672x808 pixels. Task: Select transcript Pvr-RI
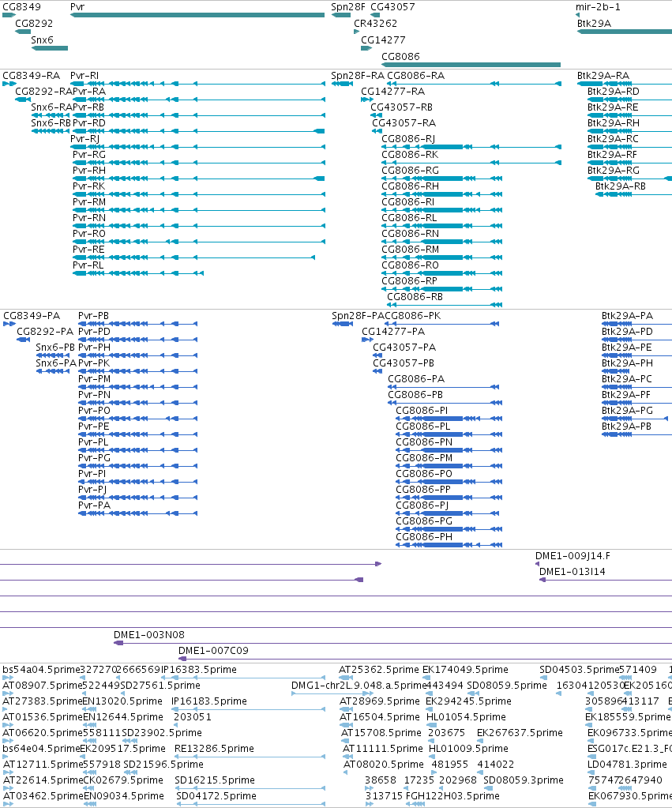[x=84, y=76]
